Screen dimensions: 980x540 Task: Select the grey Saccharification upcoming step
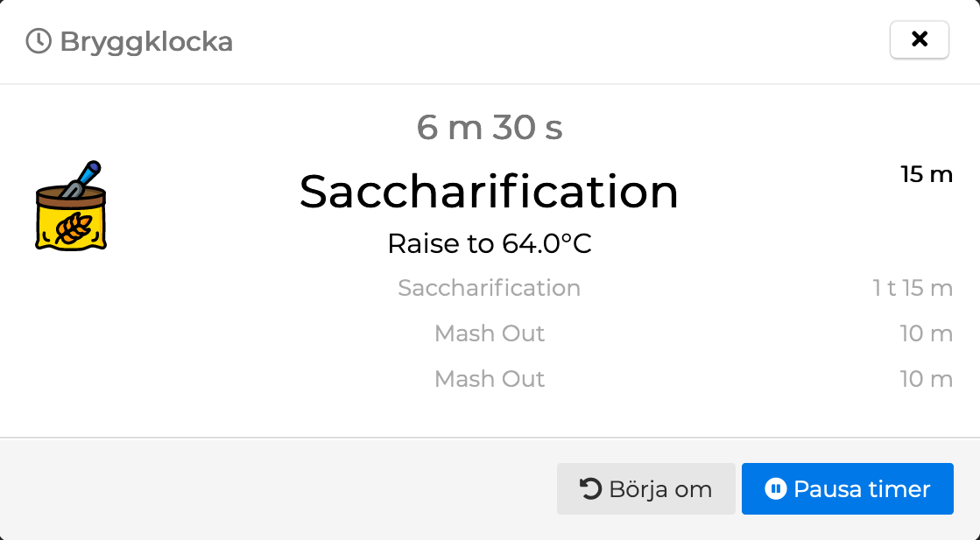coord(489,288)
